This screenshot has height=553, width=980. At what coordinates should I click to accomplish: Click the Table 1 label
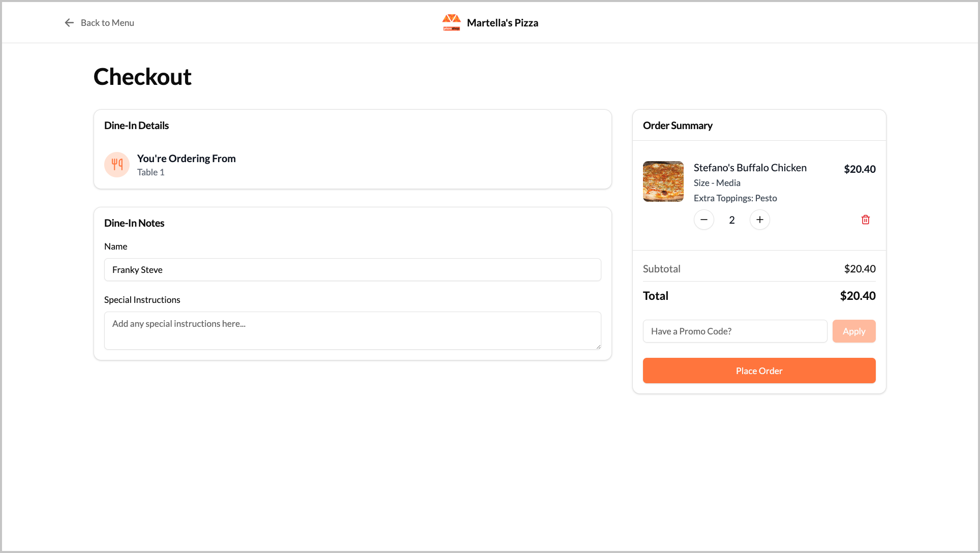click(x=150, y=172)
